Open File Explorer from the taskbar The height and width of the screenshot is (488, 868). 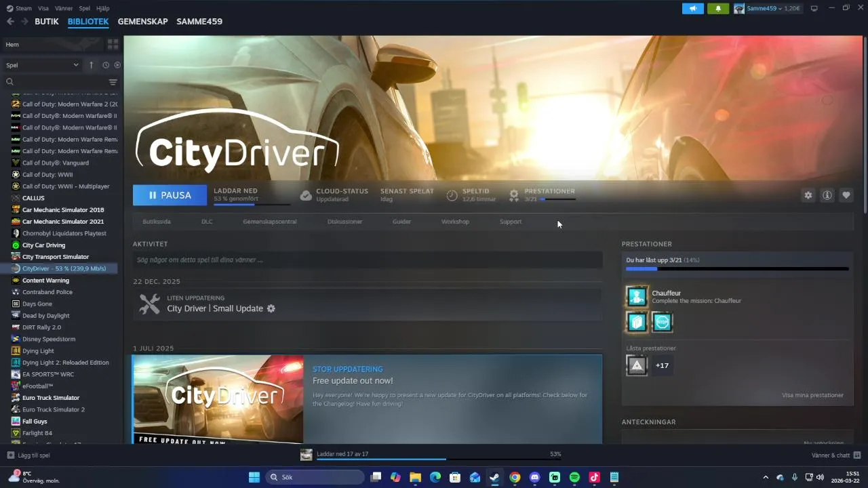415,477
